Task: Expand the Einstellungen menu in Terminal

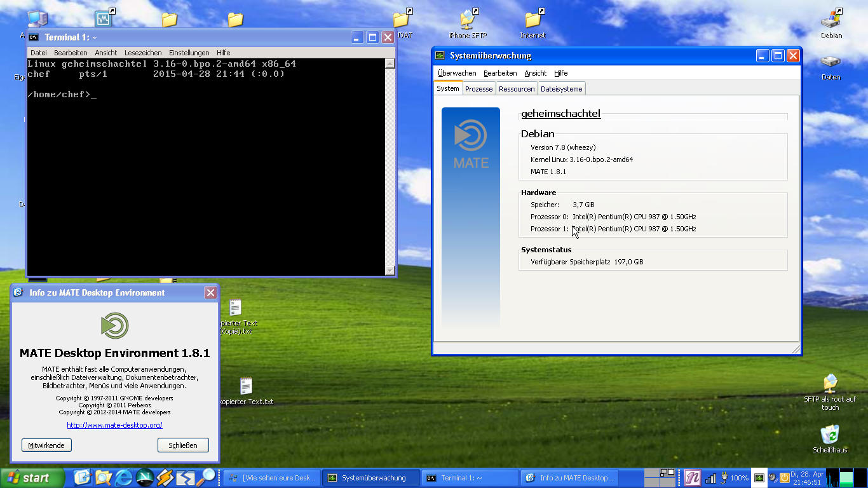Action: pos(189,53)
